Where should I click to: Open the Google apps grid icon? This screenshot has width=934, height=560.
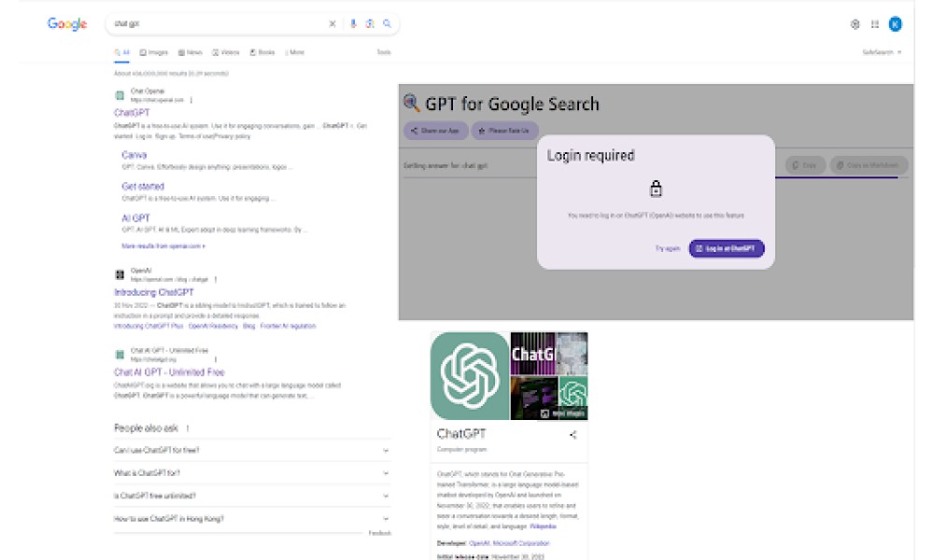click(874, 24)
